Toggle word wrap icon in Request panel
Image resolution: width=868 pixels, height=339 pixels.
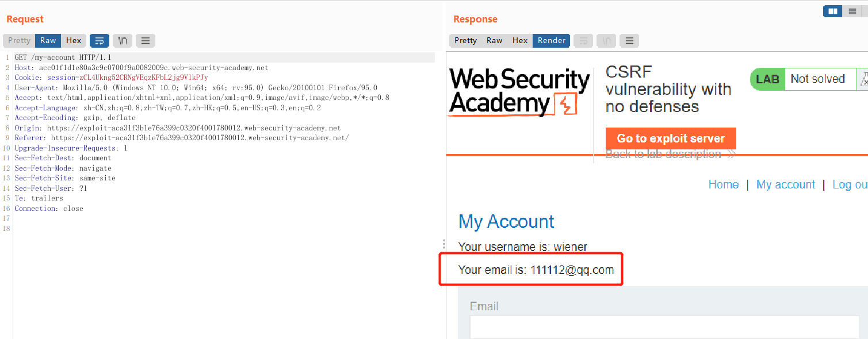click(100, 41)
